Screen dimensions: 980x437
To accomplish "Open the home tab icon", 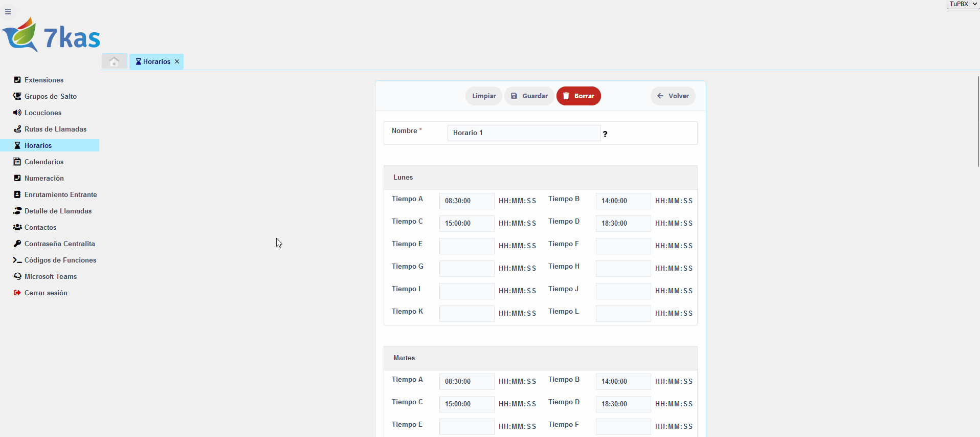I will (x=114, y=61).
